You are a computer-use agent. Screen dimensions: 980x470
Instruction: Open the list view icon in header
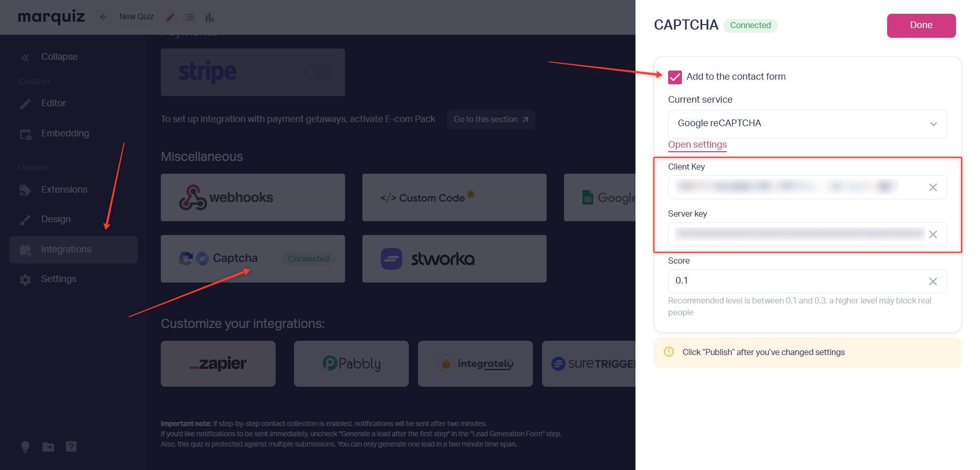click(x=190, y=17)
